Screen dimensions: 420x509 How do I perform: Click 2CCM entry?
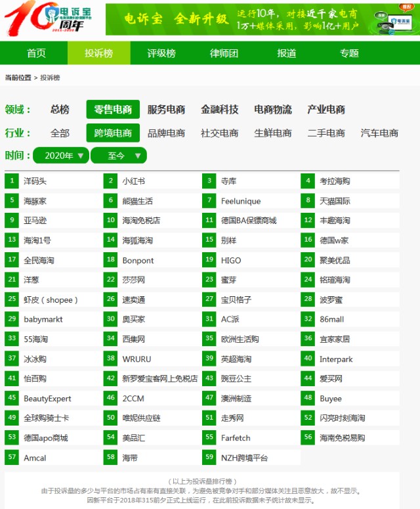152,398
